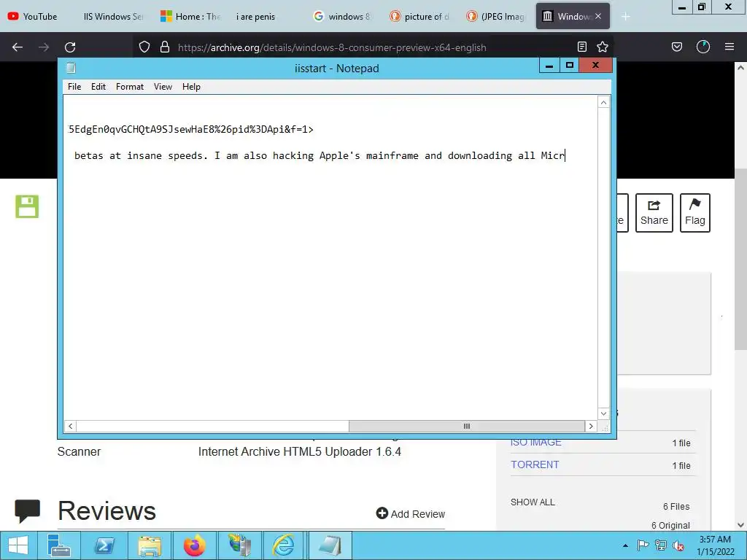Click network tray icon

(x=661, y=545)
